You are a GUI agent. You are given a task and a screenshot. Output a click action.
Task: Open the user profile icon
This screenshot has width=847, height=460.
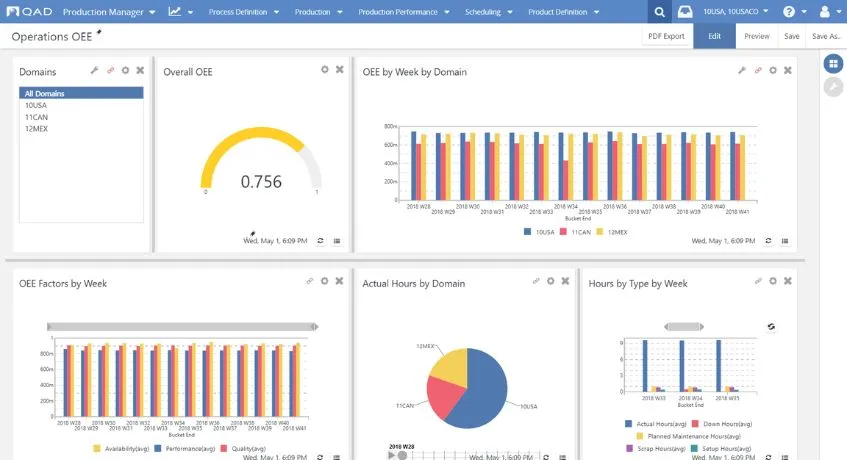pos(824,12)
